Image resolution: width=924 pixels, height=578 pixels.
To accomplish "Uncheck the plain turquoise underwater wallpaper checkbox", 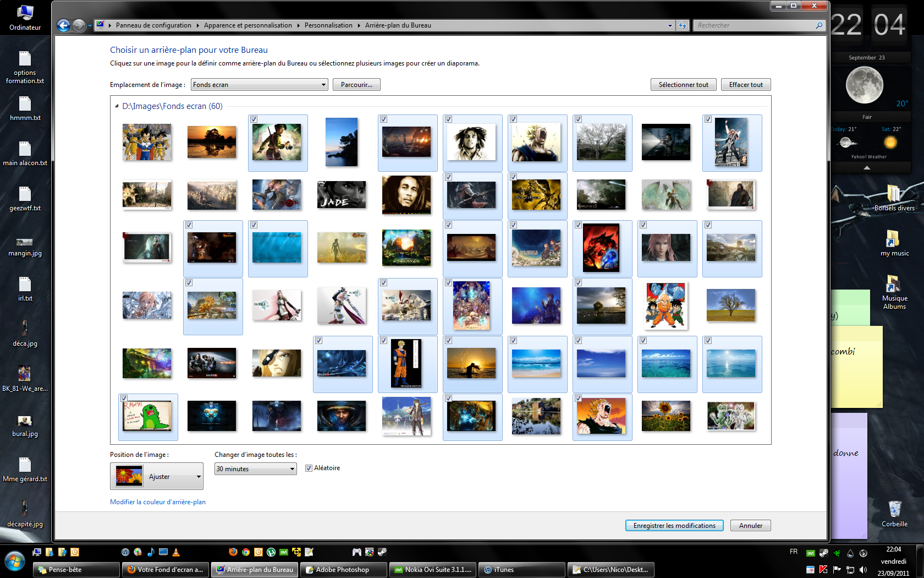I will tap(254, 225).
